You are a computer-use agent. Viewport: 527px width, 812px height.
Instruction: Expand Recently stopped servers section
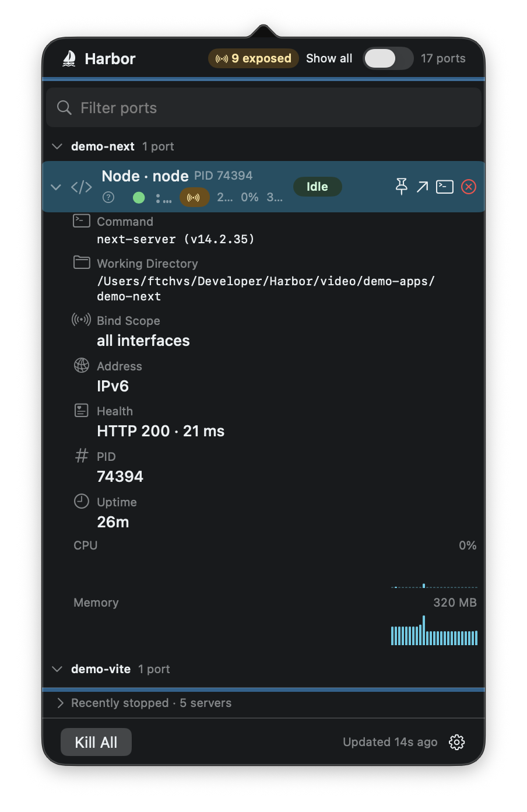pos(60,703)
